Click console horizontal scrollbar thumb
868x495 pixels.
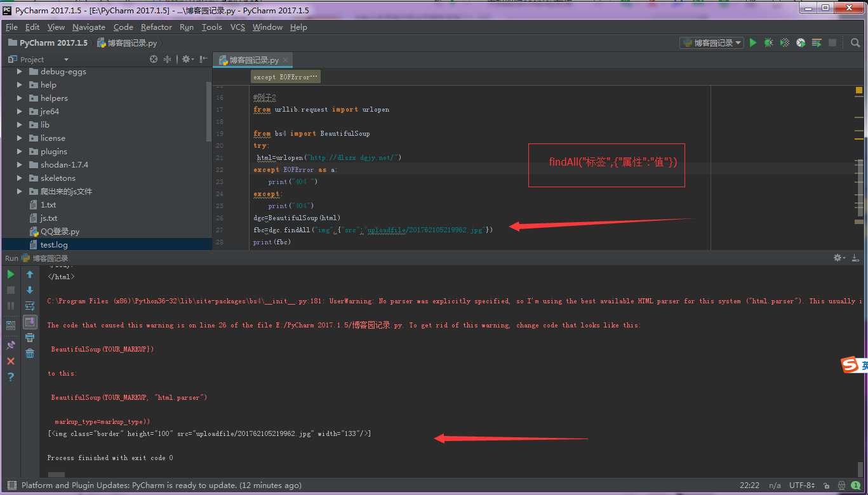pyautogui.click(x=57, y=474)
